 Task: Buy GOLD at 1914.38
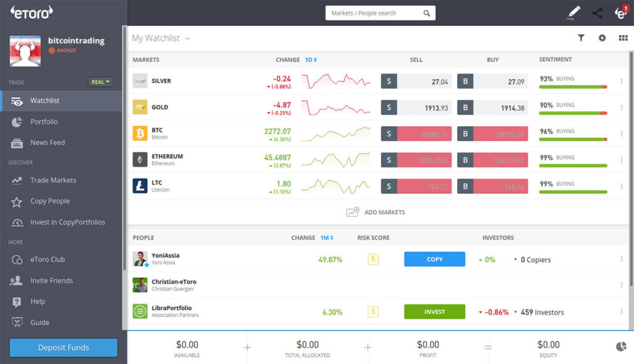(x=492, y=108)
